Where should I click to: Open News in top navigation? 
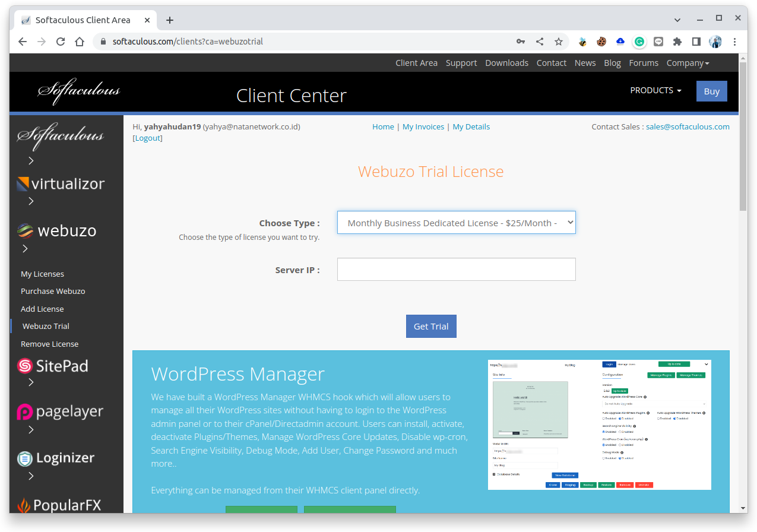[x=585, y=63]
